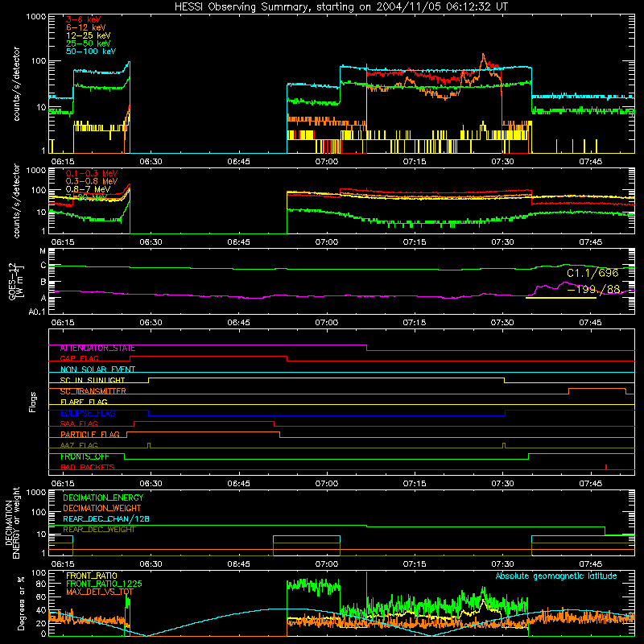Select the NON_SOLAR_EVENT flag label
Image resolution: width=644 pixels, height=644 pixels.
(97, 369)
